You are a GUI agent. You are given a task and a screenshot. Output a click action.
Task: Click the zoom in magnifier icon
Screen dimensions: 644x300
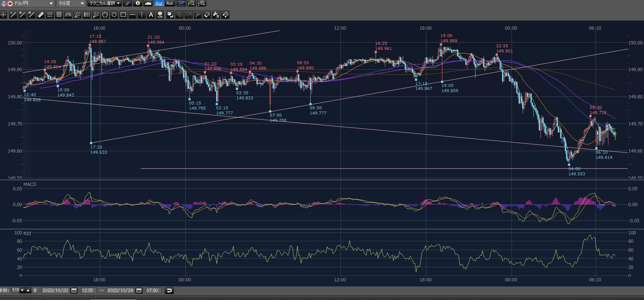tap(201, 3)
